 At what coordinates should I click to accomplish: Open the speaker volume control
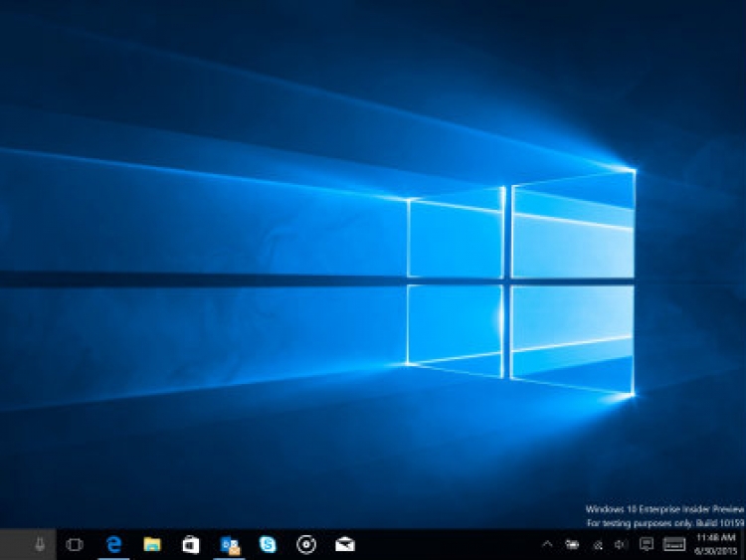(x=621, y=544)
